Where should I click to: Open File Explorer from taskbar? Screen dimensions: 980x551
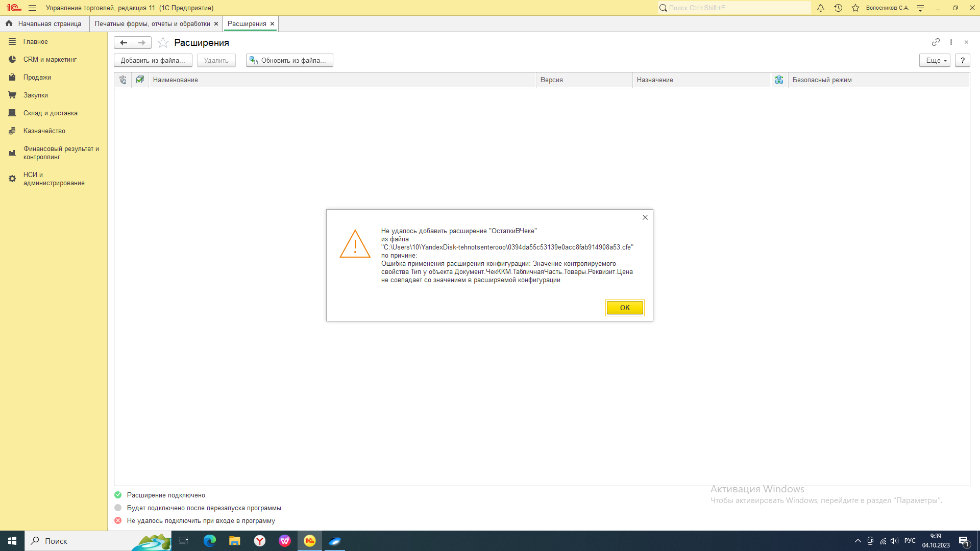pyautogui.click(x=234, y=541)
